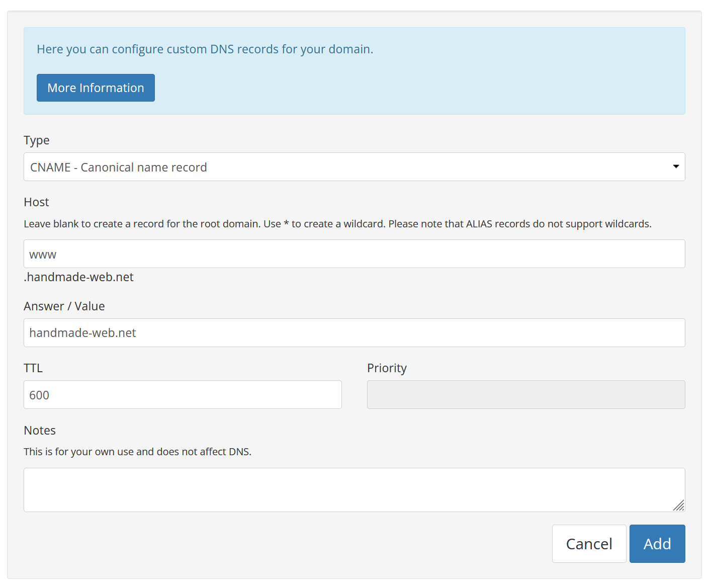The image size is (710, 588).
Task: Click the 'Leave blank to create a record' hint
Action: pyautogui.click(x=337, y=224)
